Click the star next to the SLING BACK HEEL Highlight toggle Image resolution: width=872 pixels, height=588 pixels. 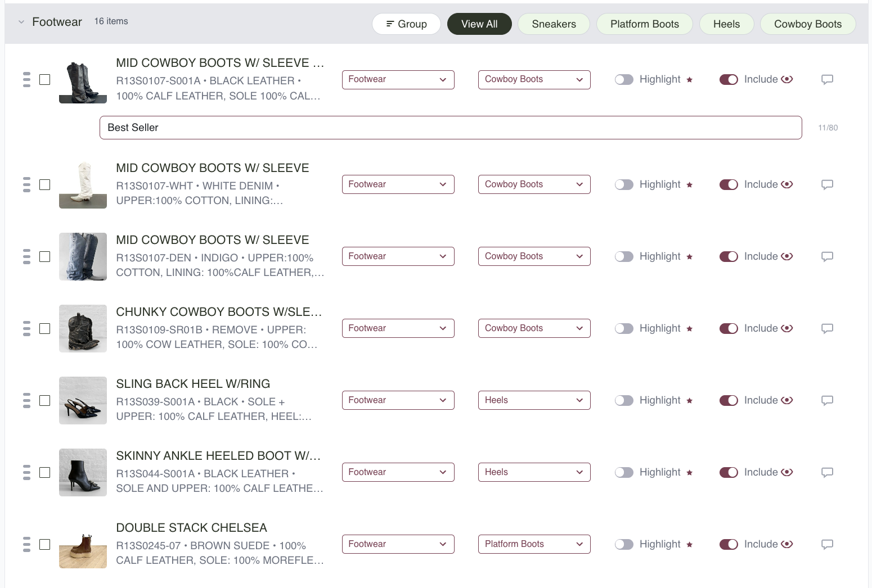pyautogui.click(x=690, y=400)
